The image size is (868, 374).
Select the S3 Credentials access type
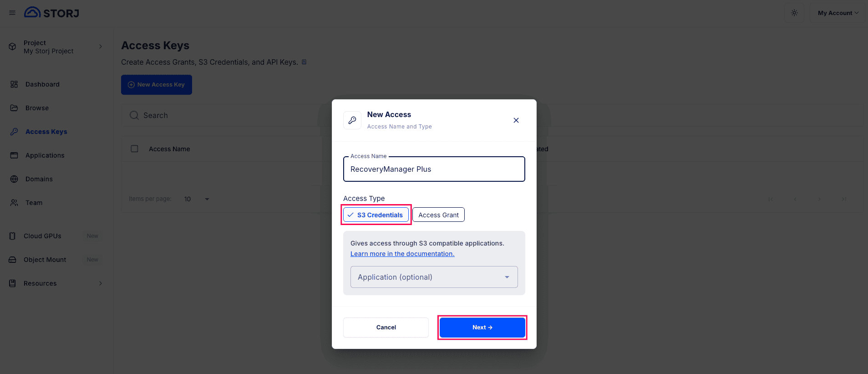point(376,215)
